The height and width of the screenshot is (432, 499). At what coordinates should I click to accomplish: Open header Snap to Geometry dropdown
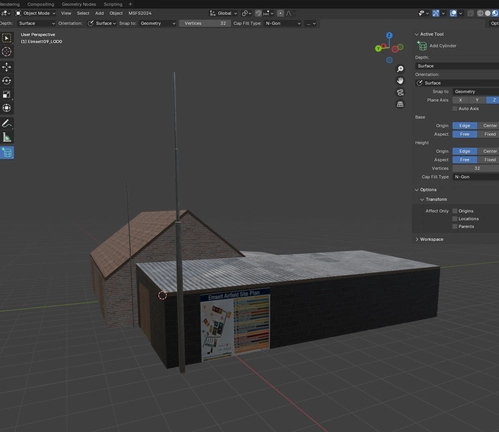[x=157, y=23]
